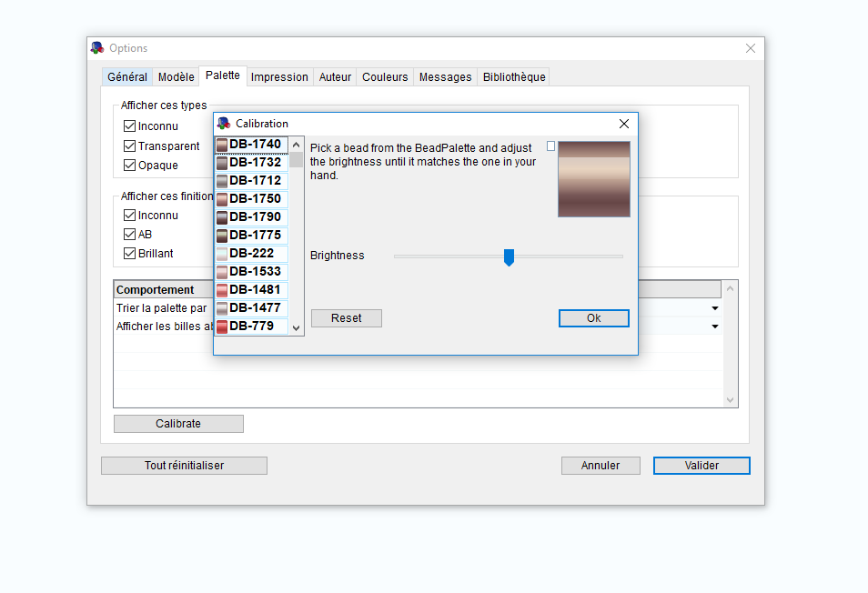Select the DB-222 white bead icon

tap(222, 254)
